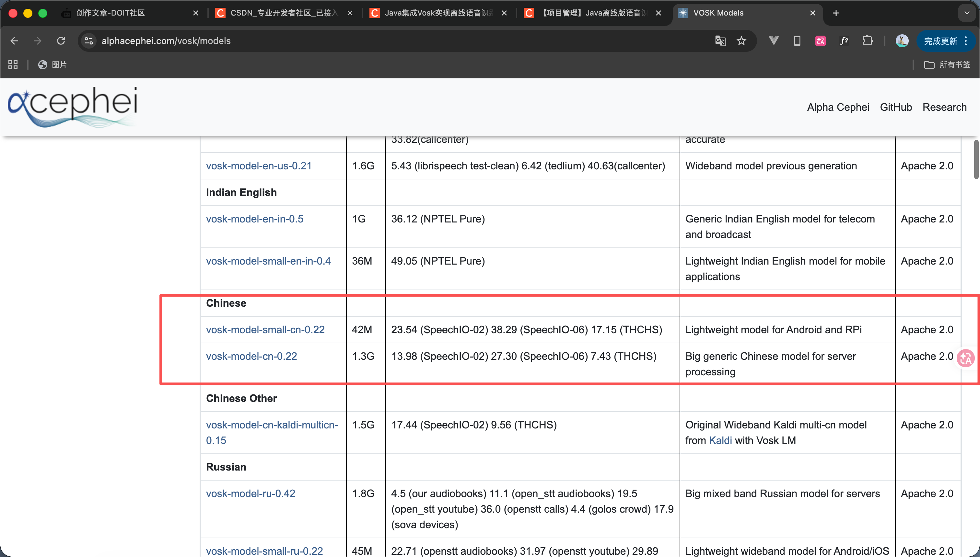The width and height of the screenshot is (980, 557).
Task: Expand the tab search dropdown arrow
Action: coord(967,13)
